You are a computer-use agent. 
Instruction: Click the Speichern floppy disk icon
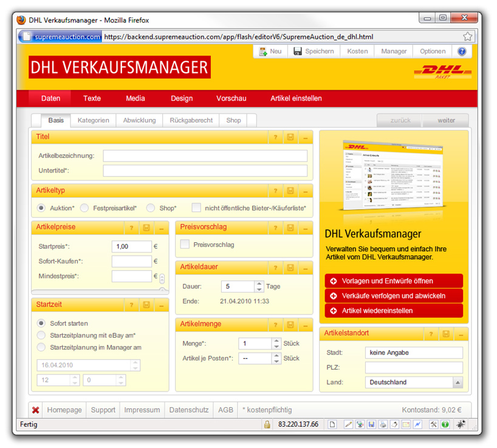point(297,51)
